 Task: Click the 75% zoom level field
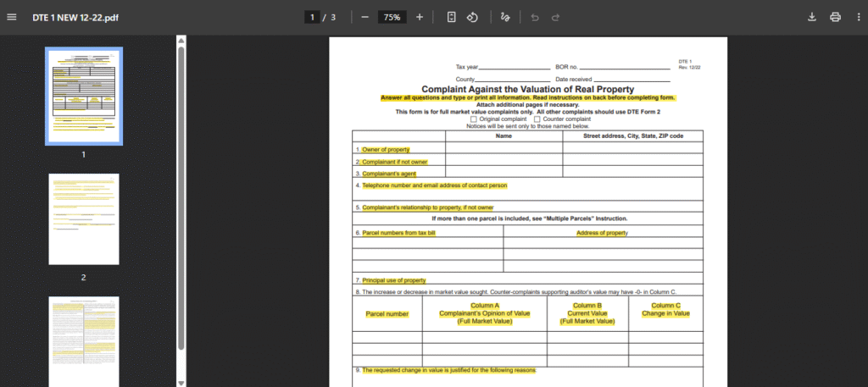coord(392,17)
